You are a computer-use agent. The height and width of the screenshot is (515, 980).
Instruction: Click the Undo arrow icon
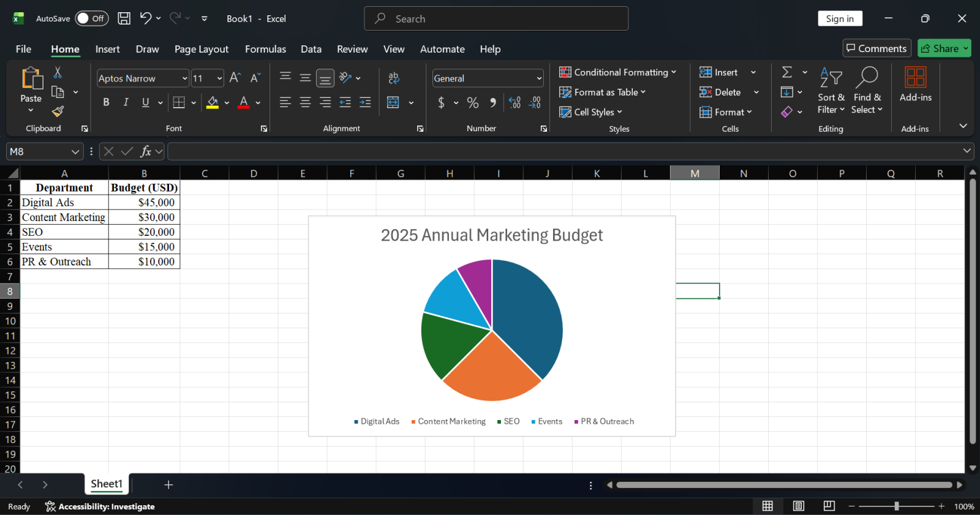(x=145, y=18)
